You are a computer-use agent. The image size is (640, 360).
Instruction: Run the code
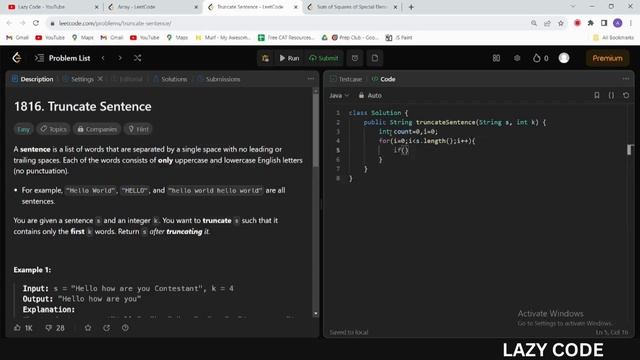point(289,58)
